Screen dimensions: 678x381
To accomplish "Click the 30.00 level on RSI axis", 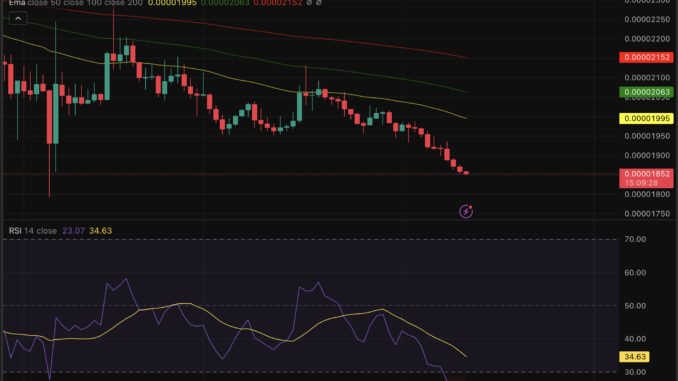I will [x=635, y=372].
